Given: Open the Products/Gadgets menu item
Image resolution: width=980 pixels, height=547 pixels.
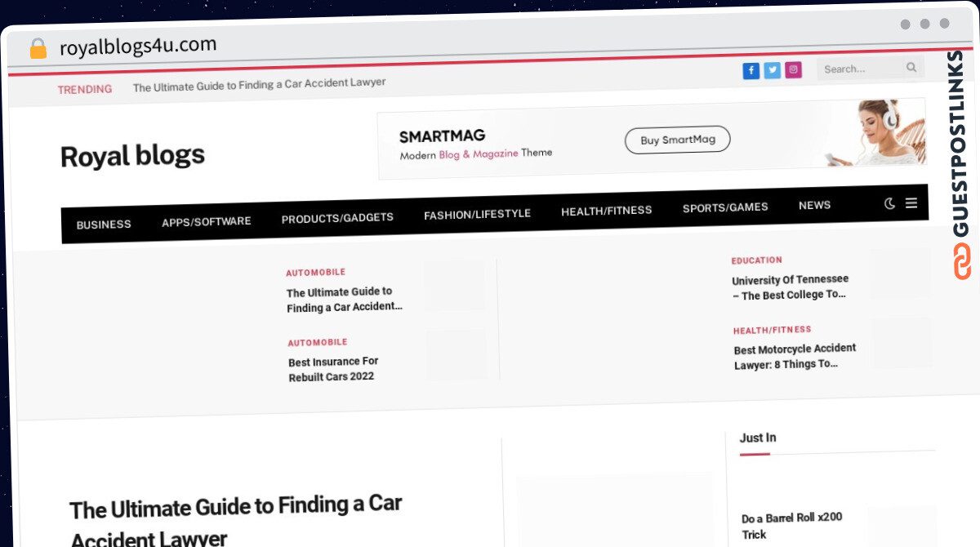Looking at the screenshot, I should pos(337,218).
